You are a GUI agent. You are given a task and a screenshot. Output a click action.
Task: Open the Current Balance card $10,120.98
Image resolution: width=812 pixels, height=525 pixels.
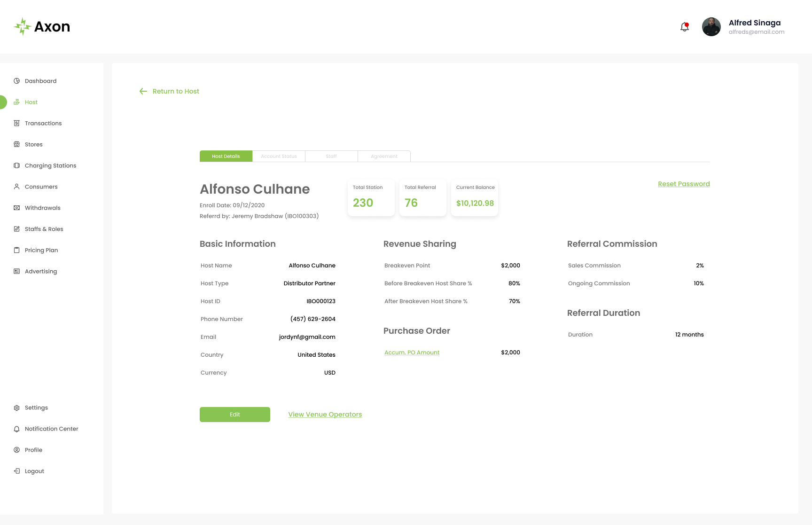475,198
